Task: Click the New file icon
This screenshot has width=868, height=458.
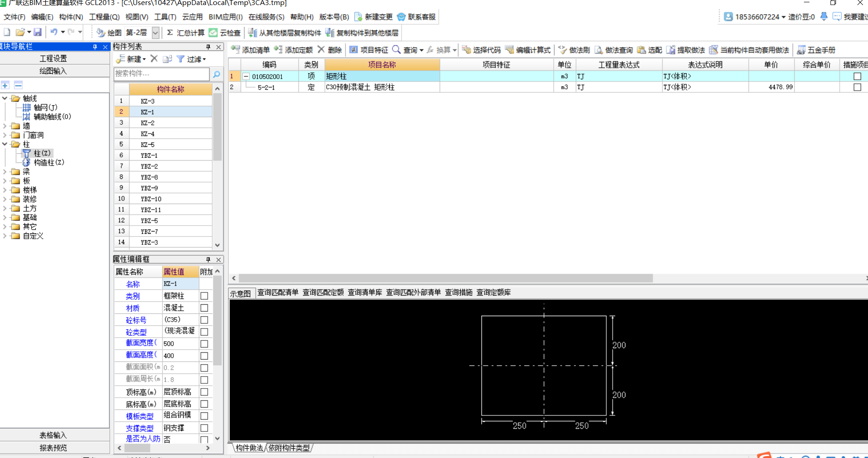Action: 7,32
